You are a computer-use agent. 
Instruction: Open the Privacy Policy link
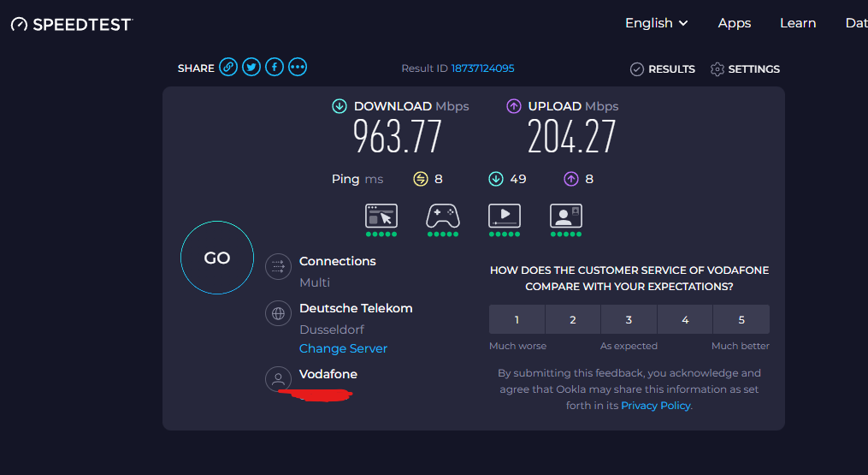(656, 406)
